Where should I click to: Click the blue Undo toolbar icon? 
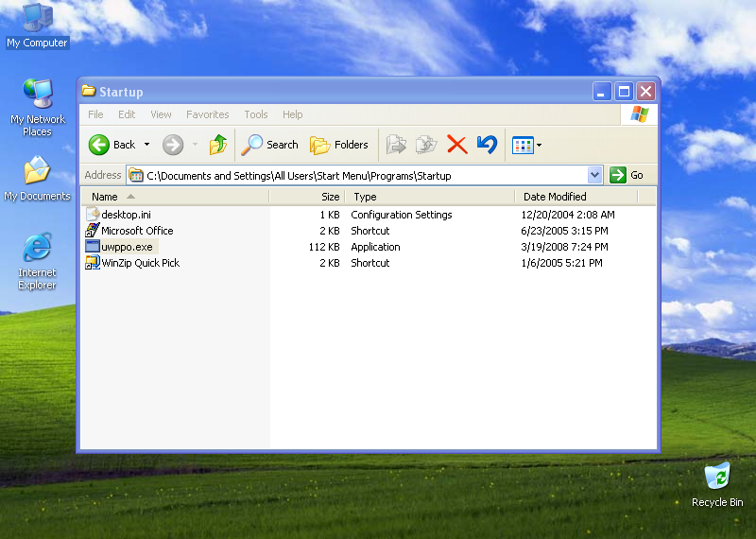coord(487,145)
